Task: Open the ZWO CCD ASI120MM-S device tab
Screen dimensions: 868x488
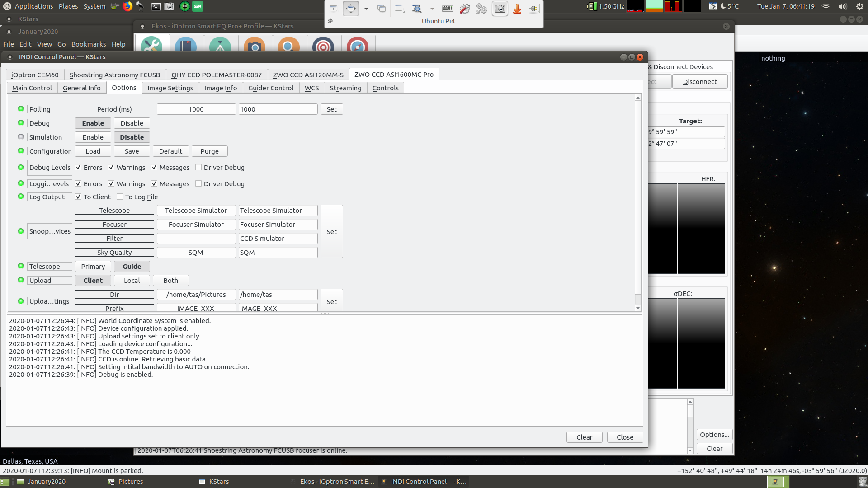Action: pyautogui.click(x=308, y=75)
